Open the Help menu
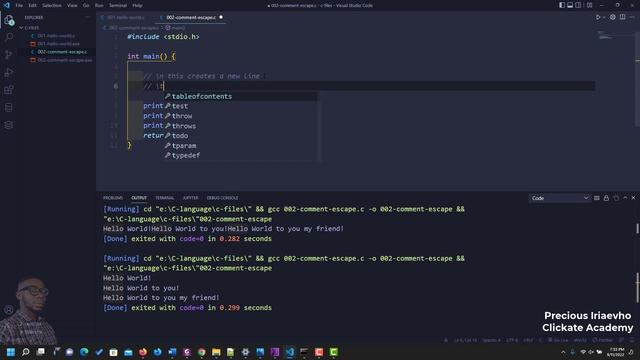Viewport: 640px width, 360px height. pos(138,5)
